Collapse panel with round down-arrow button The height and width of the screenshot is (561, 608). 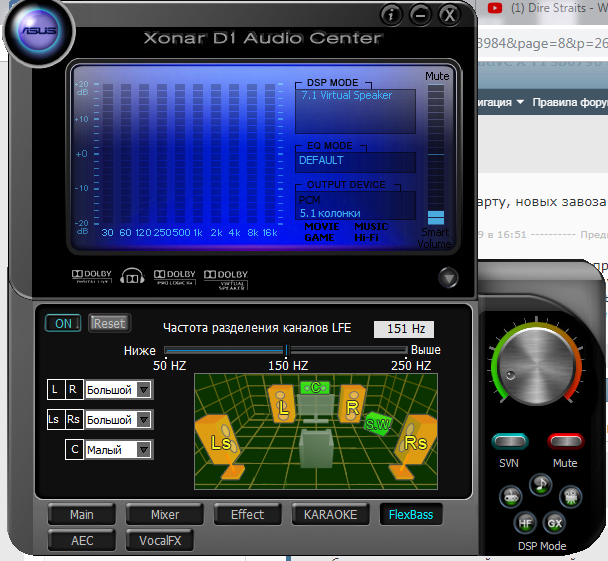pyautogui.click(x=448, y=278)
